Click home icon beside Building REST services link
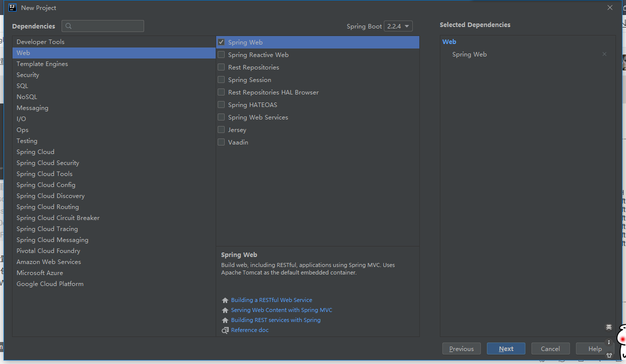The width and height of the screenshot is (626, 364). tap(225, 320)
